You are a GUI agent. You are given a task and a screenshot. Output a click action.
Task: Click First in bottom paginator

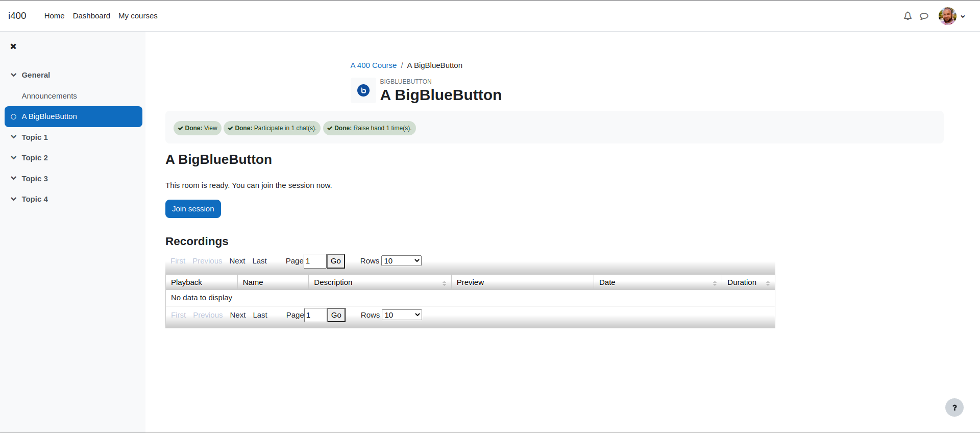click(x=179, y=315)
